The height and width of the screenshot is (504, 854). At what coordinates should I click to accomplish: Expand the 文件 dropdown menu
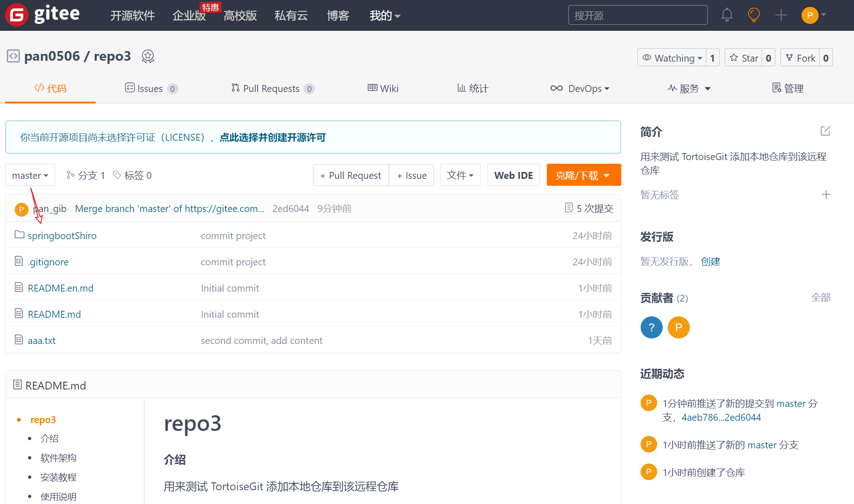point(460,175)
